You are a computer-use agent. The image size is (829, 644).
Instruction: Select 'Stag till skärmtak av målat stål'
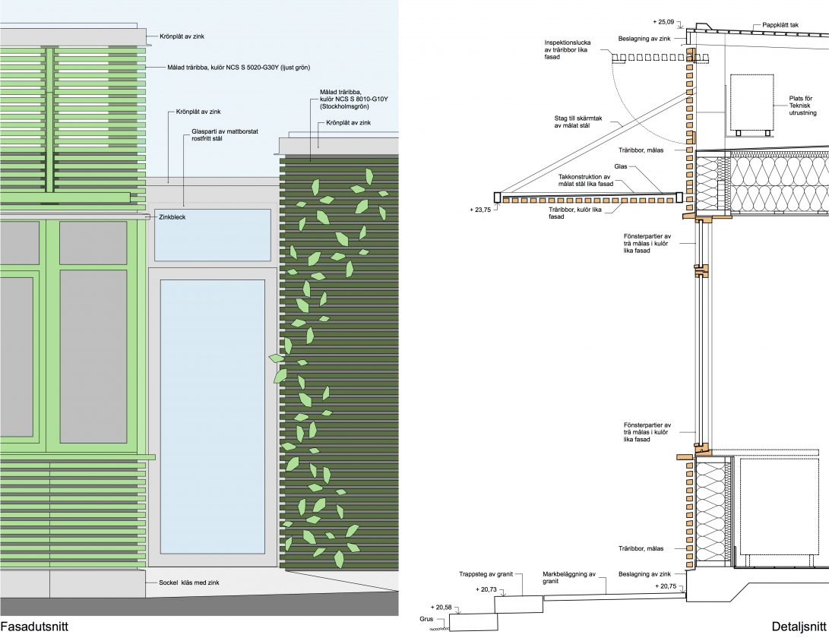click(x=577, y=122)
